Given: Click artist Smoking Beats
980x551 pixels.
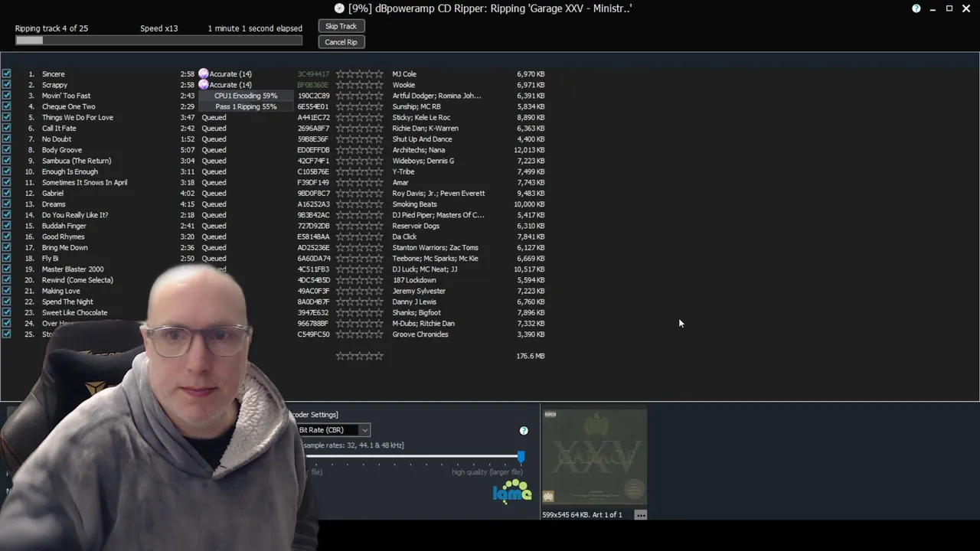Looking at the screenshot, I should point(414,204).
